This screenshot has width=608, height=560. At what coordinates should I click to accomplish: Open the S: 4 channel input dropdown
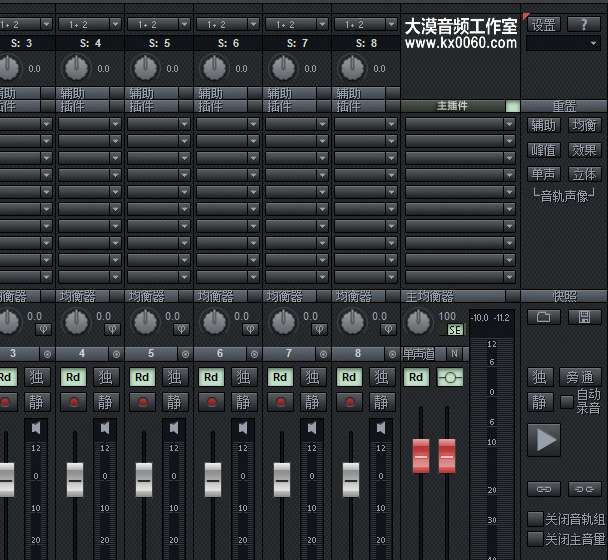coord(115,24)
